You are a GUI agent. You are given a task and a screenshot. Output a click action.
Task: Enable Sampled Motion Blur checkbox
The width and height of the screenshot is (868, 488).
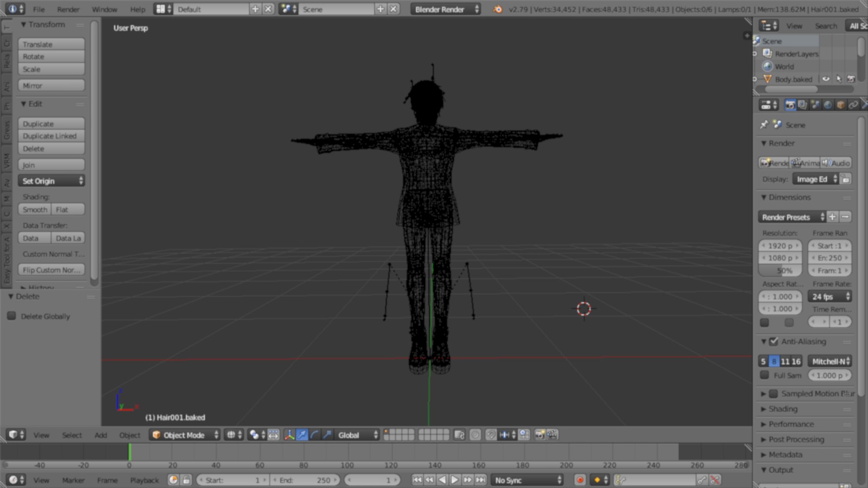774,394
